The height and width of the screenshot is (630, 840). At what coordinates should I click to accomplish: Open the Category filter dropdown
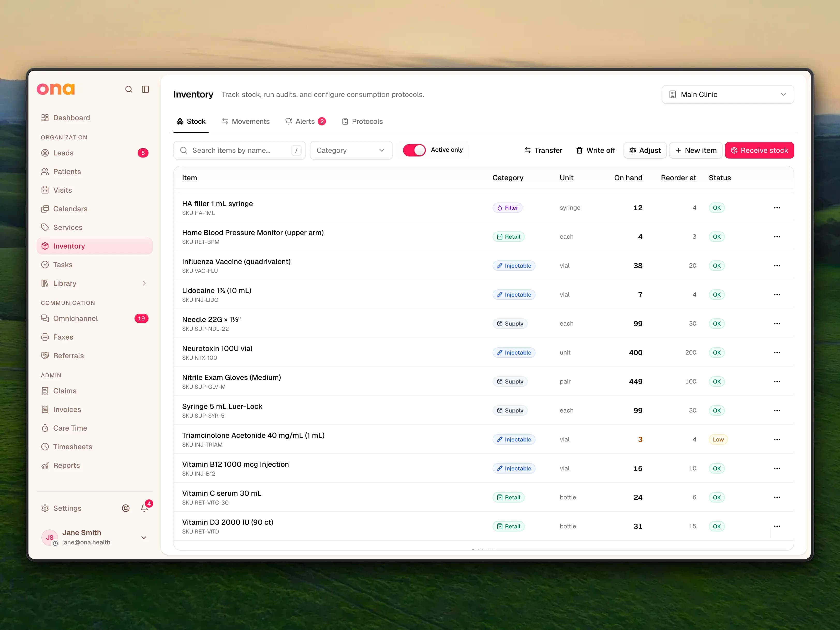pos(351,150)
